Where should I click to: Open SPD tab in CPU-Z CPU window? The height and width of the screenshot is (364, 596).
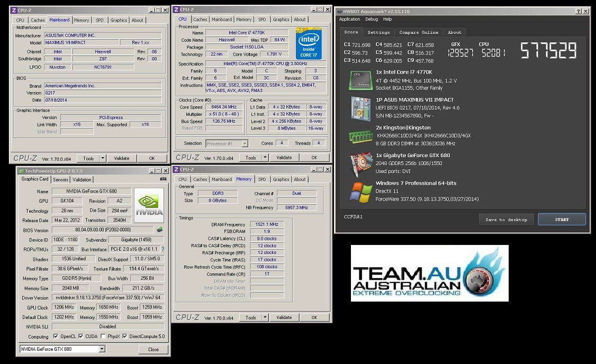[262, 20]
